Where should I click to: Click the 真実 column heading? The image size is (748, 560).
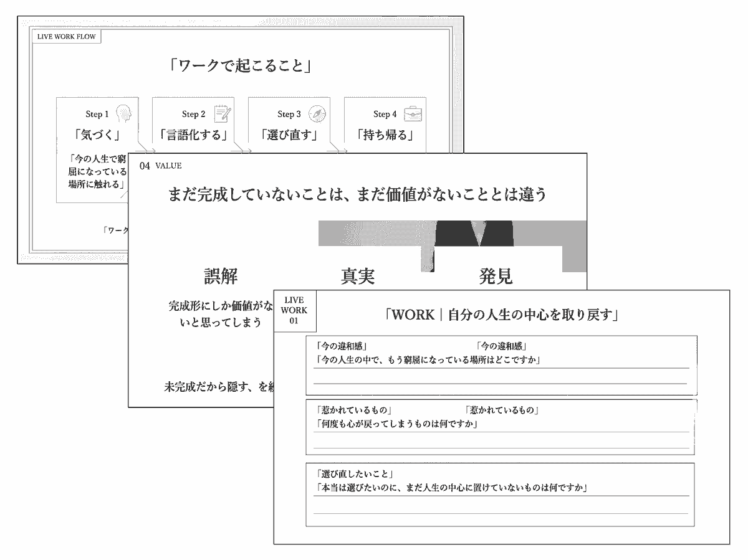coord(358,276)
